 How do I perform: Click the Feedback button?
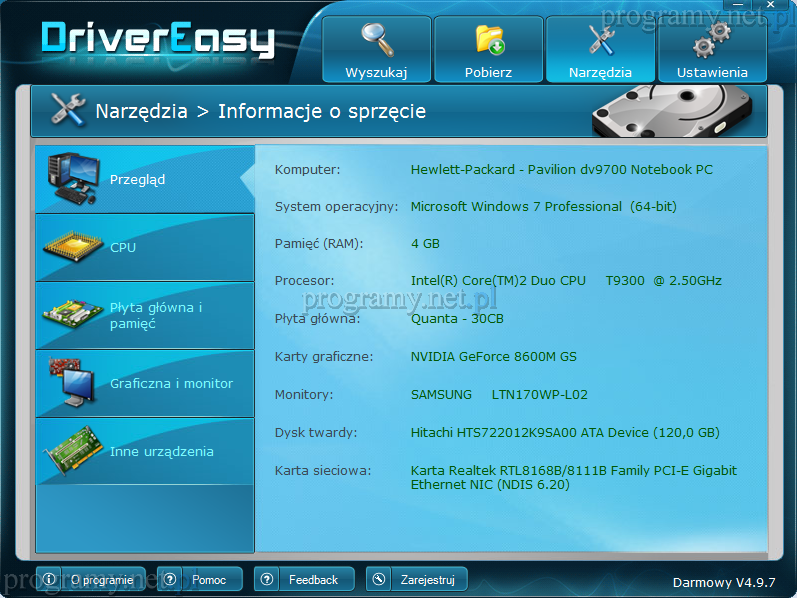[303, 579]
